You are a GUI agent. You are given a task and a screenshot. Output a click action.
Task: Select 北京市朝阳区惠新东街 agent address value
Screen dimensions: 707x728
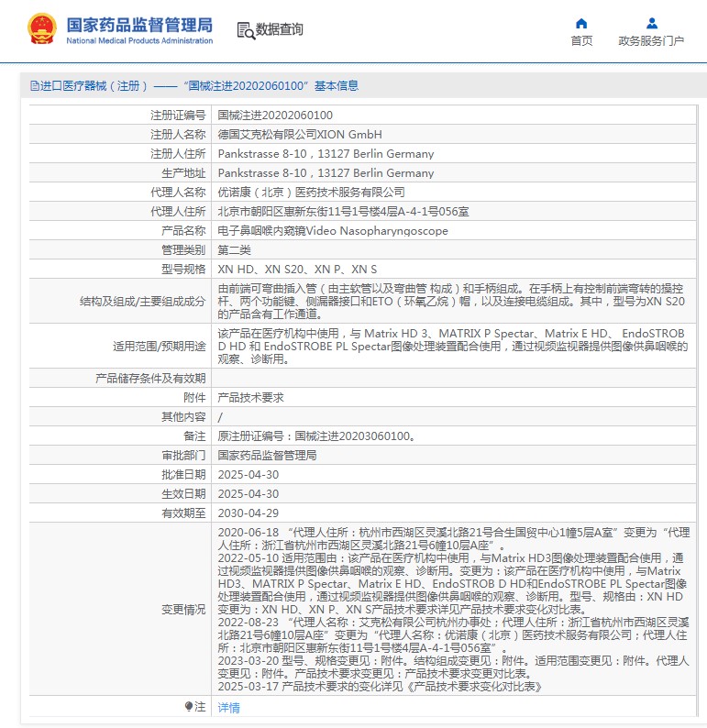[343, 212]
